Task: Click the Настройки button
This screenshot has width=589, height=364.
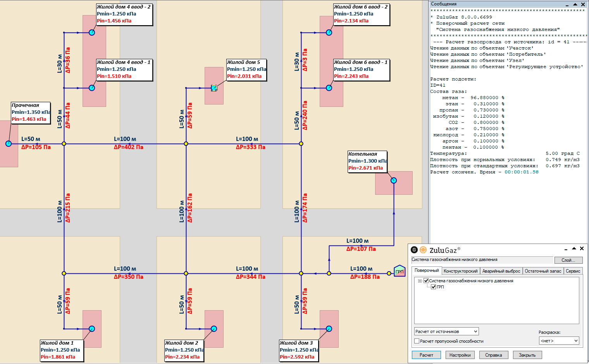Action: pos(460,355)
